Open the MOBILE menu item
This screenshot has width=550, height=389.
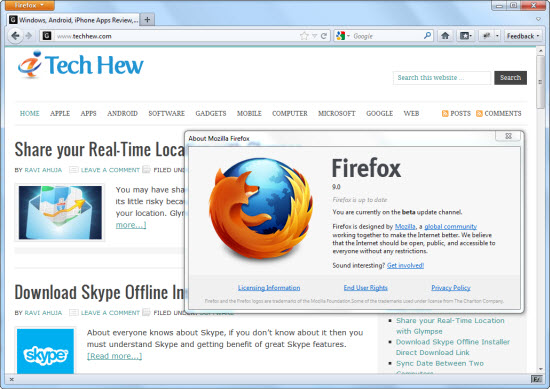249,113
